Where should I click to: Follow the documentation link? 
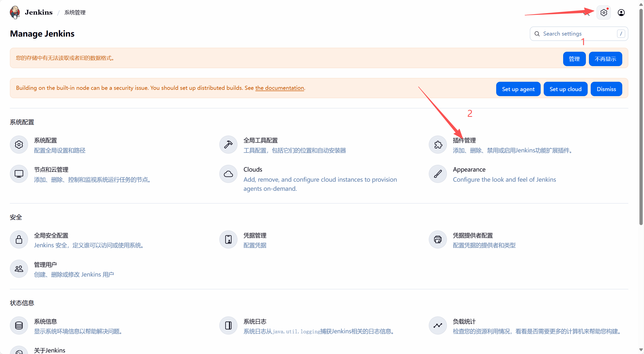[279, 88]
